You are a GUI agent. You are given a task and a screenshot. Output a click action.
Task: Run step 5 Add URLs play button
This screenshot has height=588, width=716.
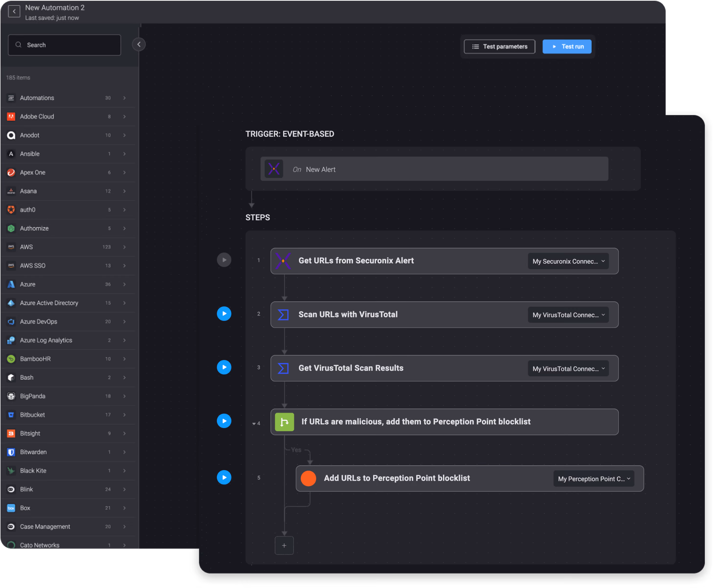pyautogui.click(x=224, y=478)
